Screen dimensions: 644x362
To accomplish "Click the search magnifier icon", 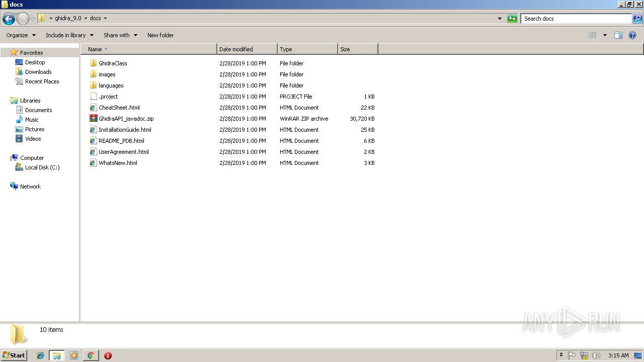I will click(x=637, y=19).
